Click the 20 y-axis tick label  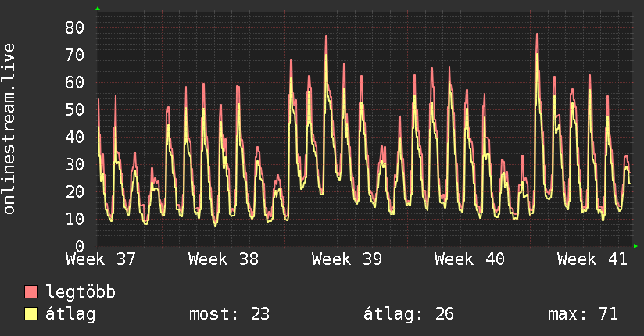click(x=75, y=191)
